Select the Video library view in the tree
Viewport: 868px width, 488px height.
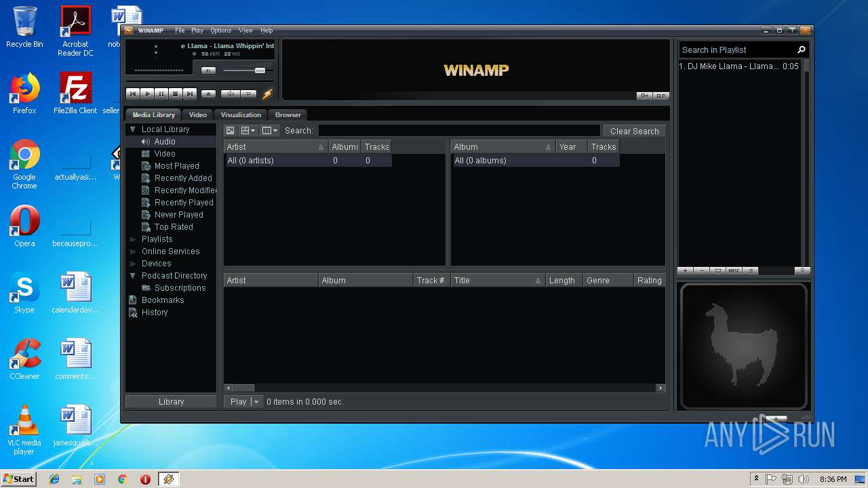(x=165, y=154)
